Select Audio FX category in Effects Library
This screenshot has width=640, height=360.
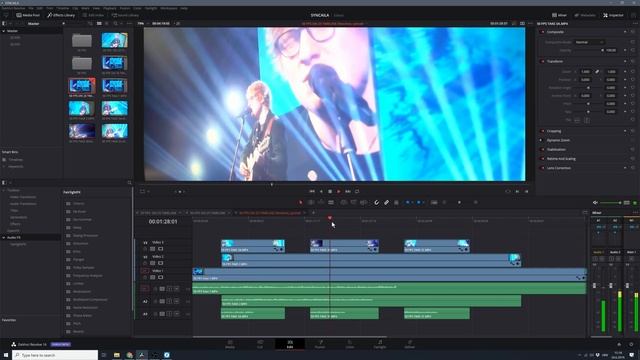[x=14, y=237]
